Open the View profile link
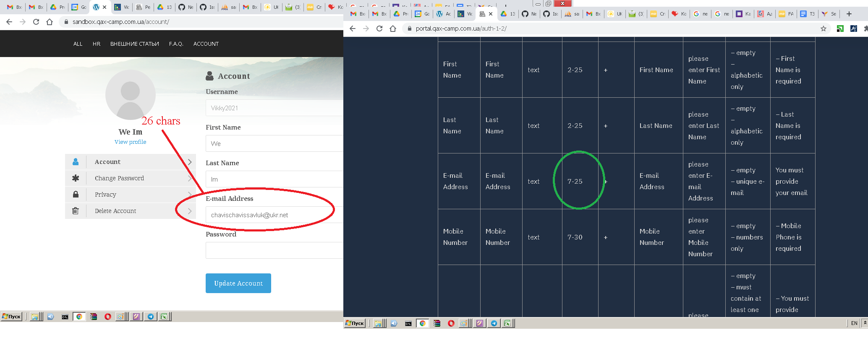868x343 pixels. coord(131,142)
